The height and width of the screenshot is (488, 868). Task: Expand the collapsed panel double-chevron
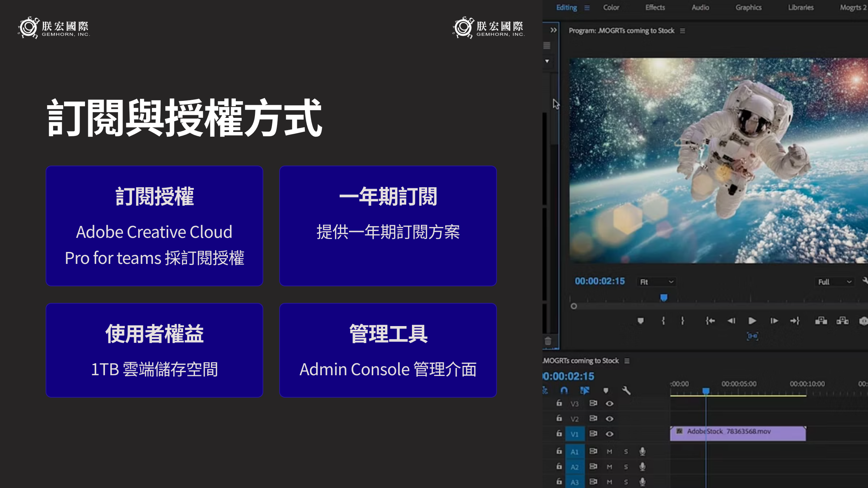tap(553, 30)
